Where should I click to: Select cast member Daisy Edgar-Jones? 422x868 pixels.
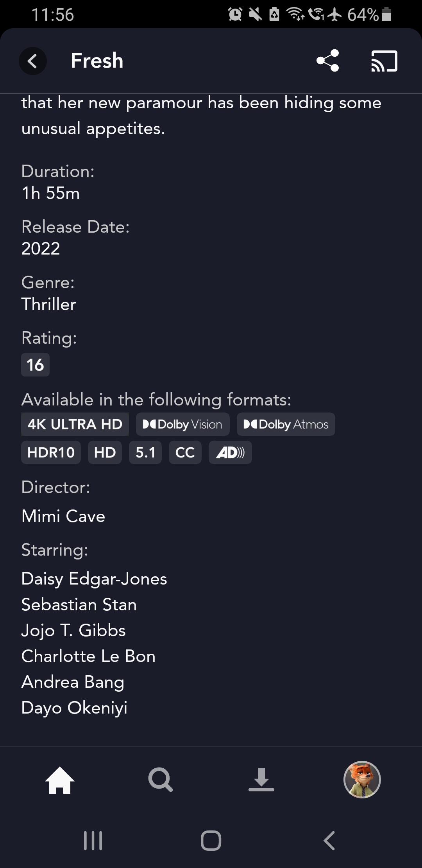(94, 579)
